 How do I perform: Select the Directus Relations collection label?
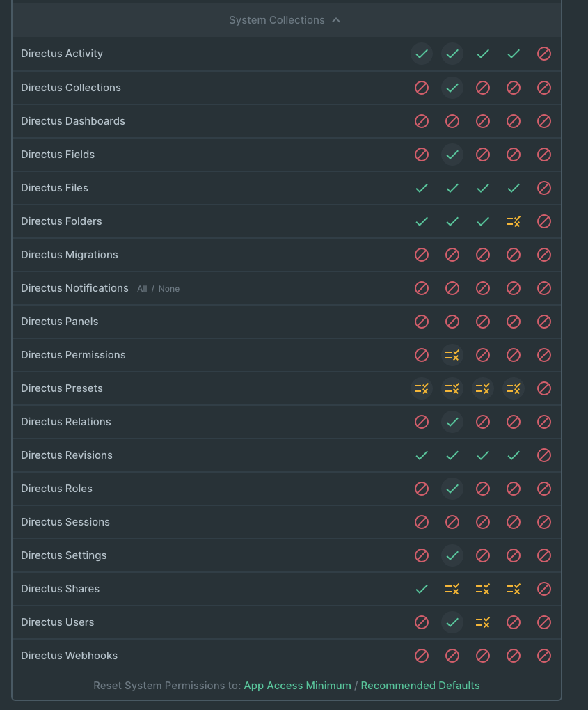pos(65,422)
